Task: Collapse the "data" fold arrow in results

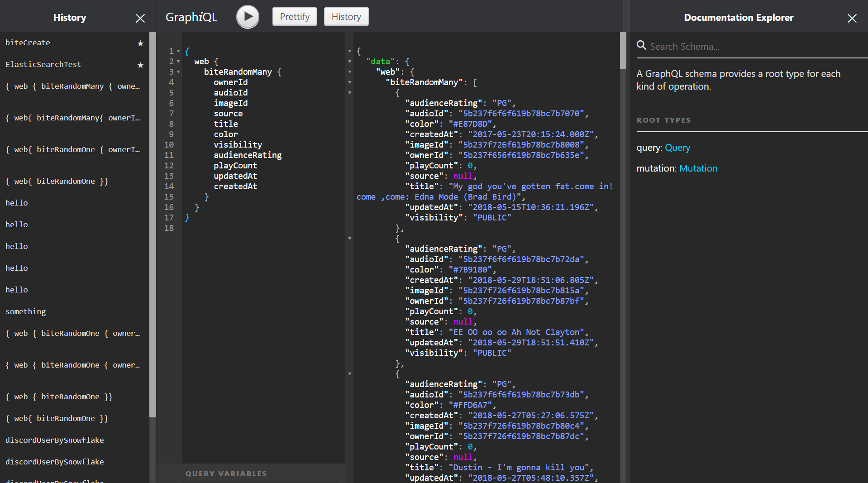Action: pyautogui.click(x=350, y=62)
